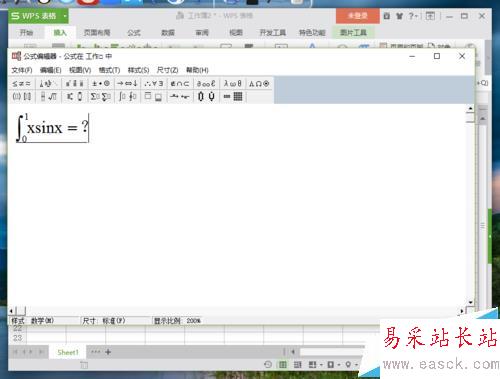Open 尺寸(Z) menu in formula editor
Viewport: 500px width, 379px height.
(167, 70)
